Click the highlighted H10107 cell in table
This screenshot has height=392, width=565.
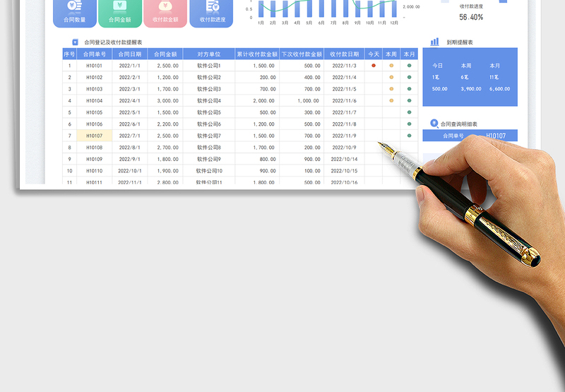click(94, 136)
